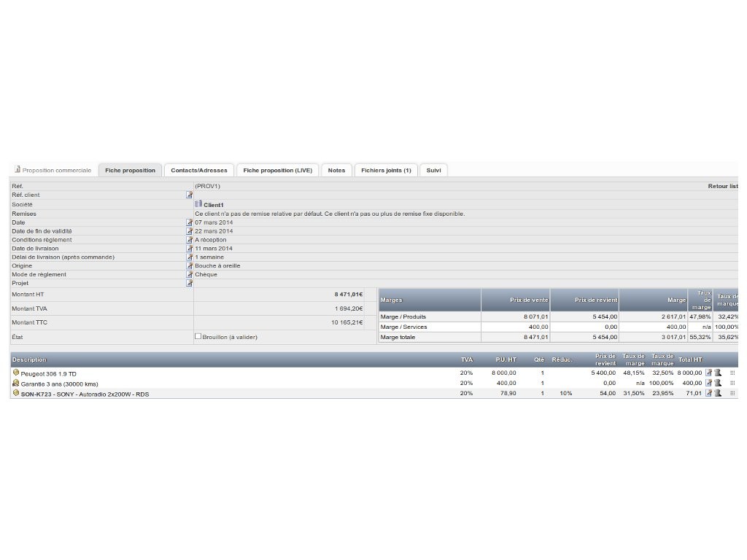Click Montant HT amount 8 471,01€
The image size is (747, 560).
click(x=349, y=295)
